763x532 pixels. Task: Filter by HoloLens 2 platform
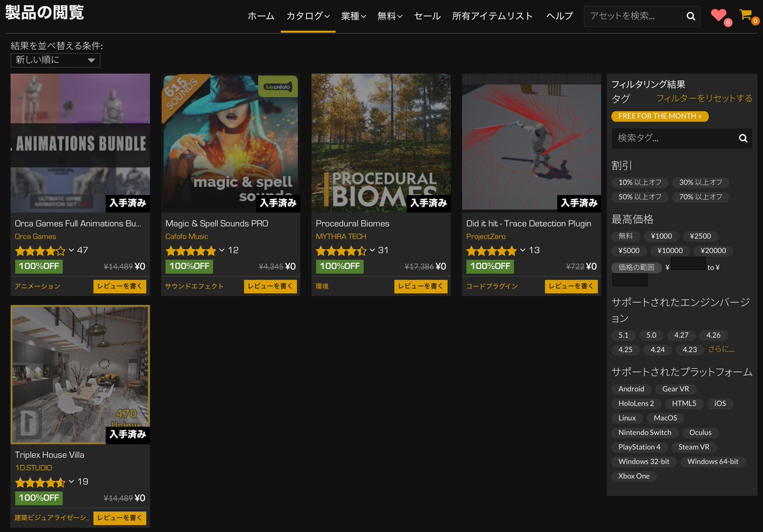point(636,404)
